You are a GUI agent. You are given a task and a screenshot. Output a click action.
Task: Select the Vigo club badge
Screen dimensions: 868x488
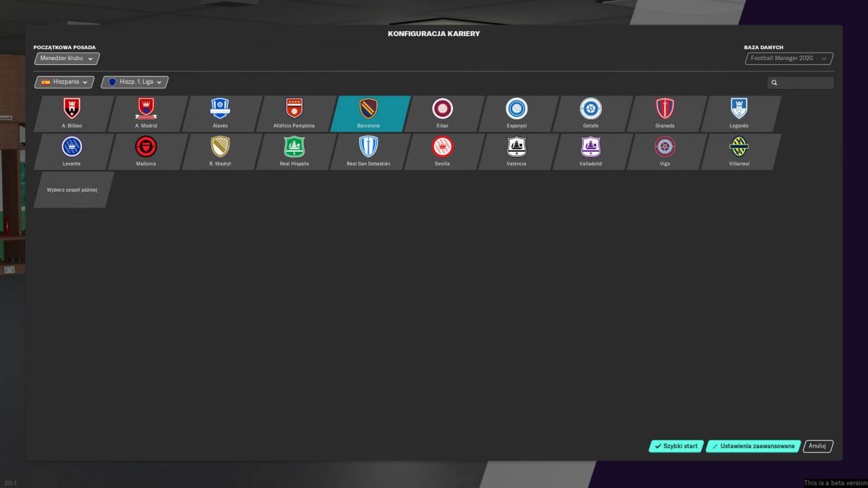point(665,147)
